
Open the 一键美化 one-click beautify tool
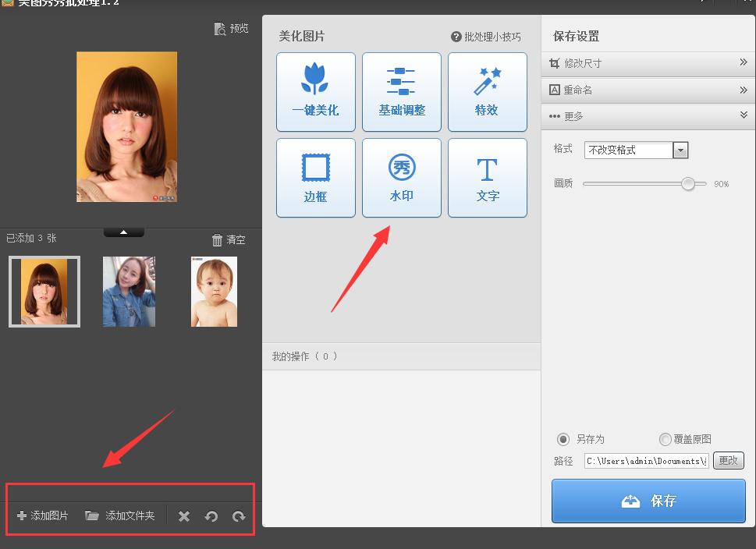tap(316, 92)
